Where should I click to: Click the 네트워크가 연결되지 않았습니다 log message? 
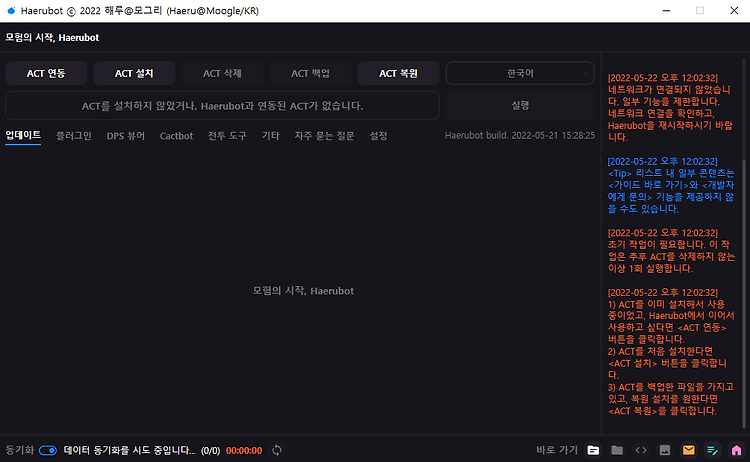pyautogui.click(x=670, y=107)
